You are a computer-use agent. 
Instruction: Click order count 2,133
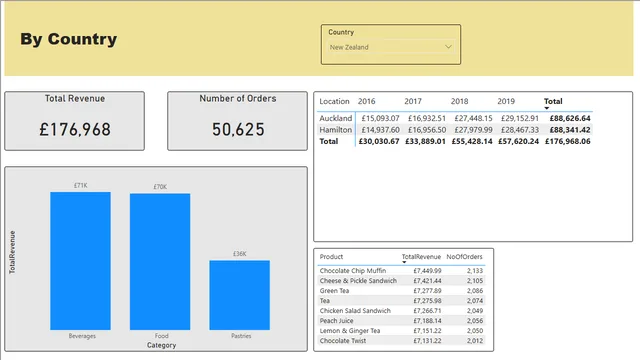pyautogui.click(x=475, y=271)
